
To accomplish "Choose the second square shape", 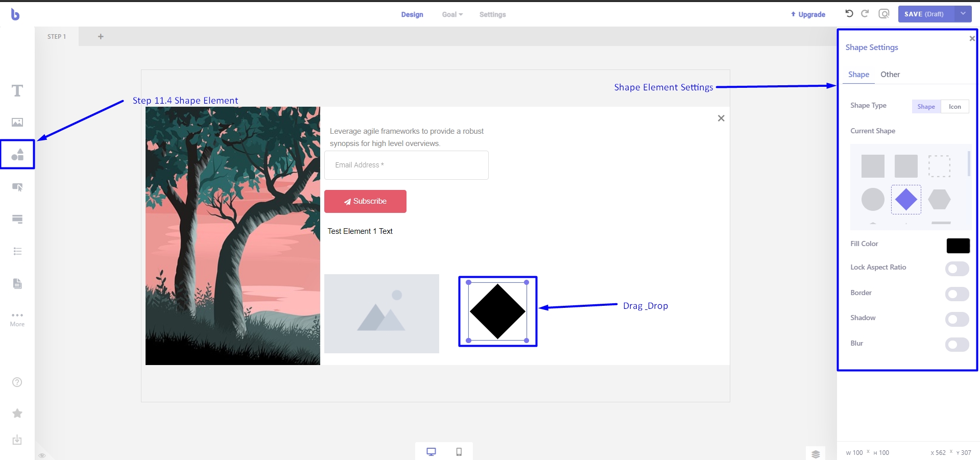I will [906, 166].
